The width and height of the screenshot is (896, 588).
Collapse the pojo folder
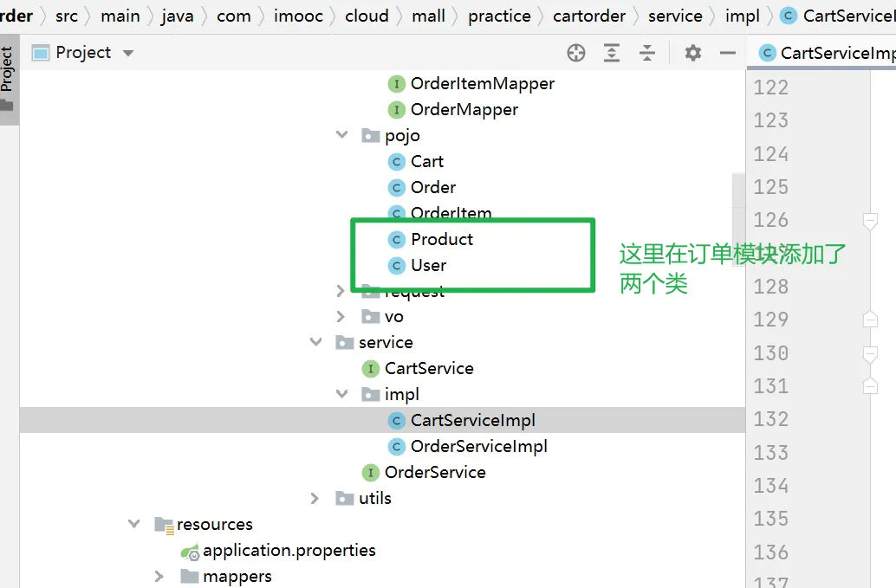[x=341, y=135]
